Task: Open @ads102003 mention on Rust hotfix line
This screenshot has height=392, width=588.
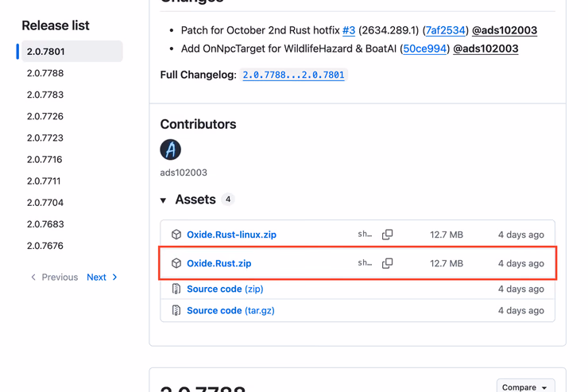Action: click(x=505, y=30)
